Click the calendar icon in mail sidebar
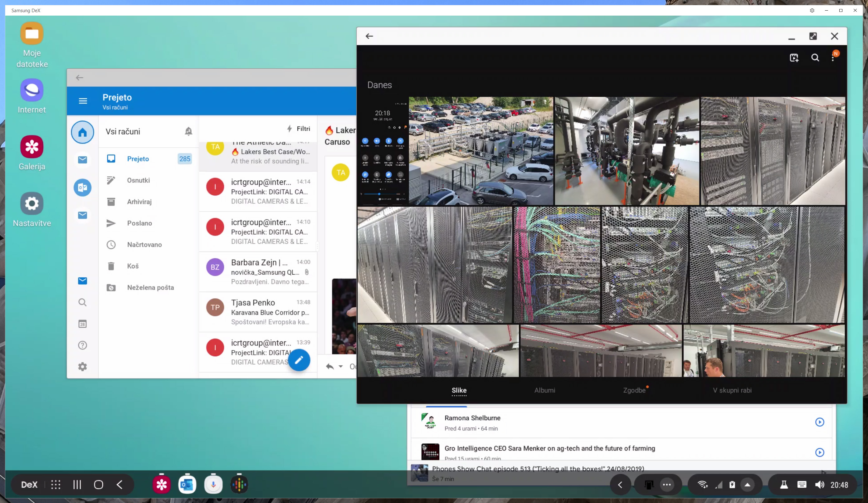Screen dimensions: 868x503 pos(82,324)
